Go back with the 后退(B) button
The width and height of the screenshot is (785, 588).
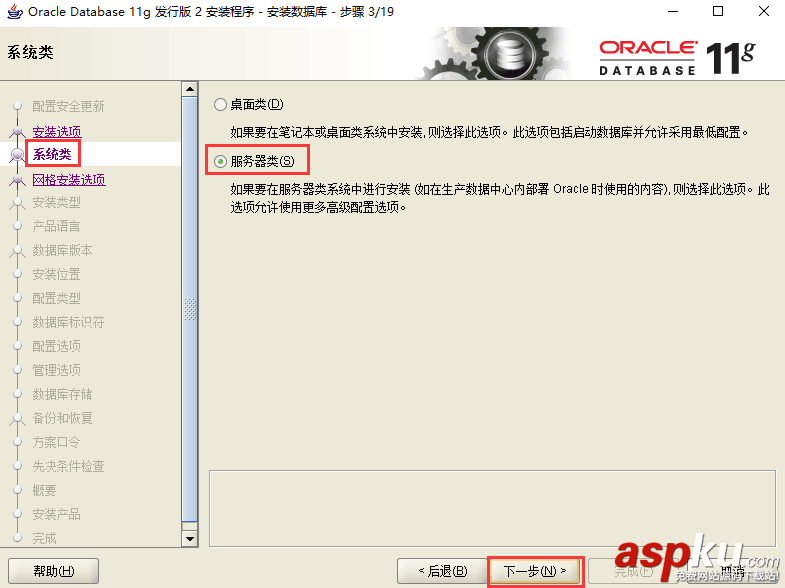pyautogui.click(x=442, y=571)
